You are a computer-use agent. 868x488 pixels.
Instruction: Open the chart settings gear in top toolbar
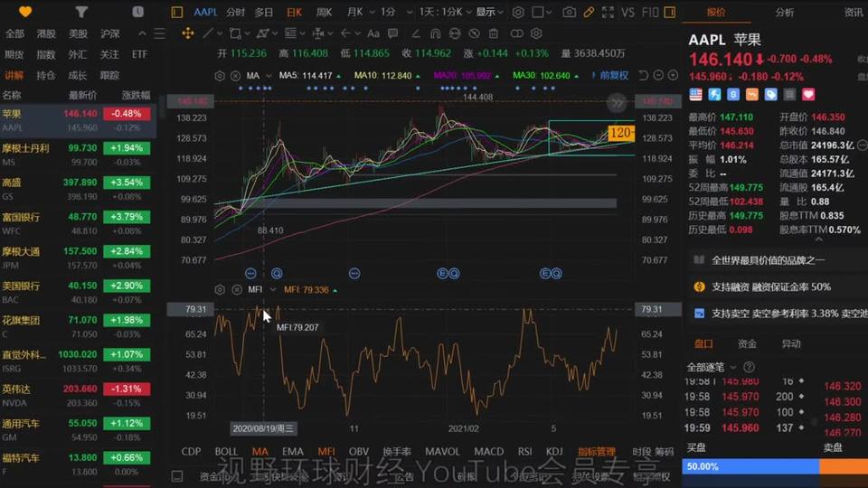tap(517, 12)
